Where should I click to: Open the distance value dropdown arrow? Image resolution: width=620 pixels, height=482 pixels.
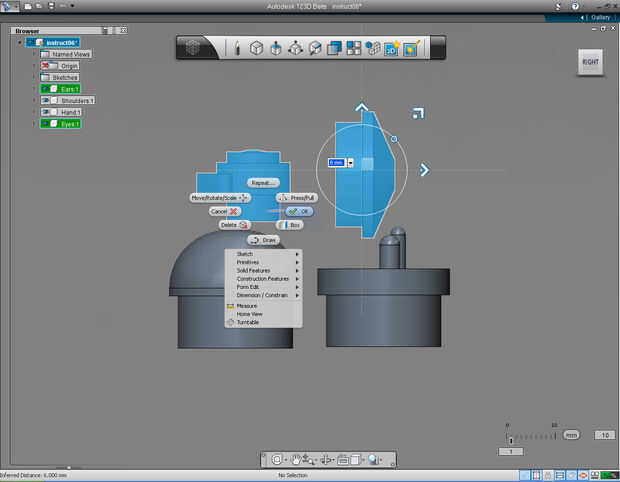tap(351, 162)
